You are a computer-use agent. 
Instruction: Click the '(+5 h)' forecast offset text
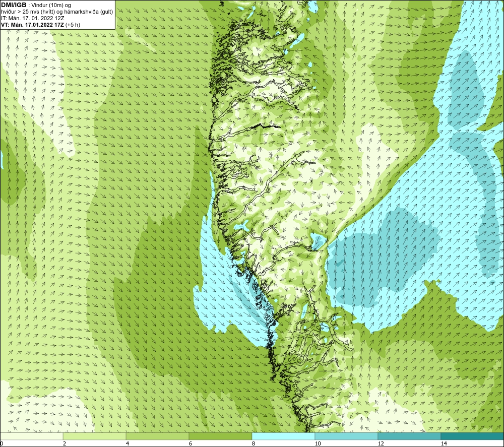click(x=73, y=24)
